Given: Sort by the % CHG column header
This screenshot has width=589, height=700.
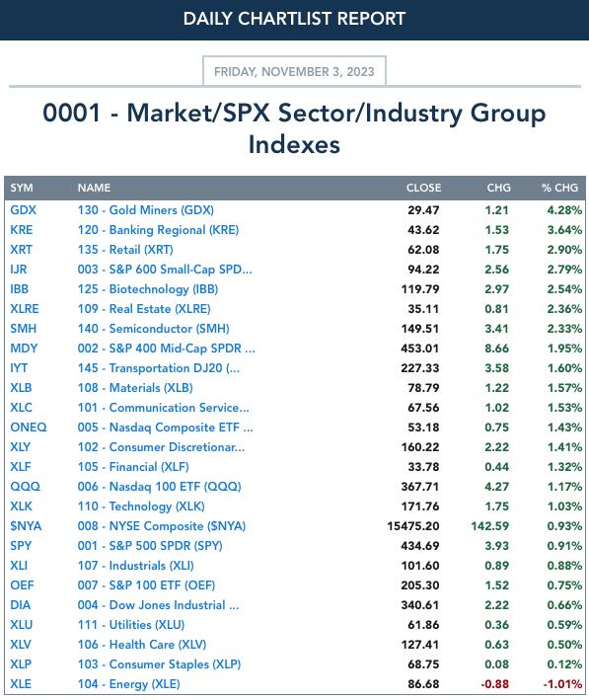Looking at the screenshot, I should tap(560, 188).
